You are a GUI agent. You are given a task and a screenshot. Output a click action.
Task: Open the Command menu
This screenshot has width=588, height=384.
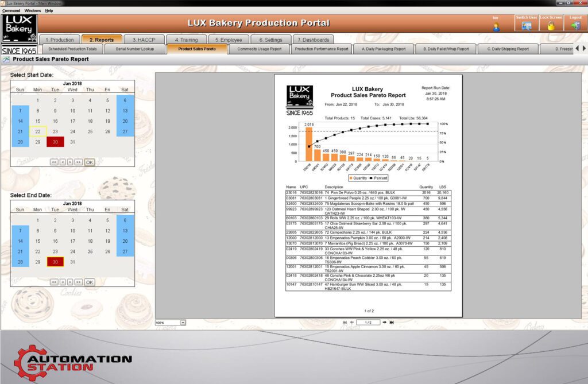click(11, 10)
